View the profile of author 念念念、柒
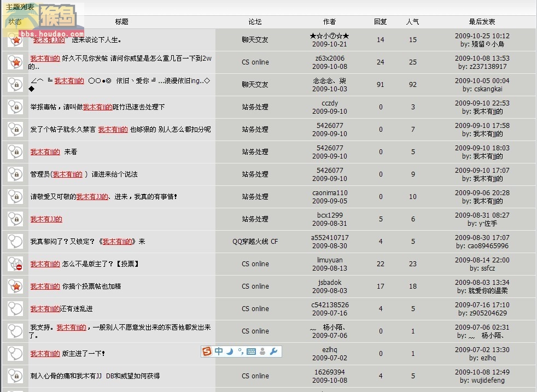 [x=329, y=81]
